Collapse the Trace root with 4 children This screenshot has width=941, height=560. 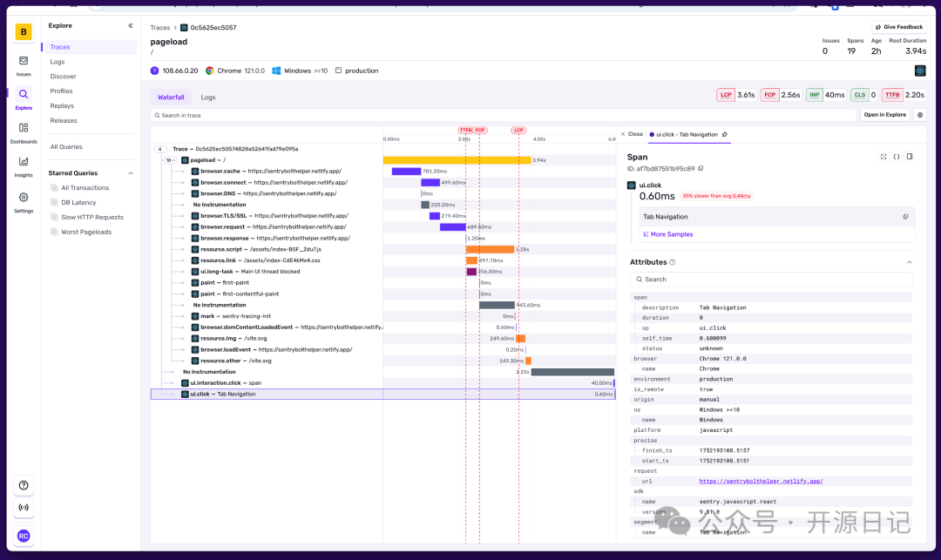point(159,149)
